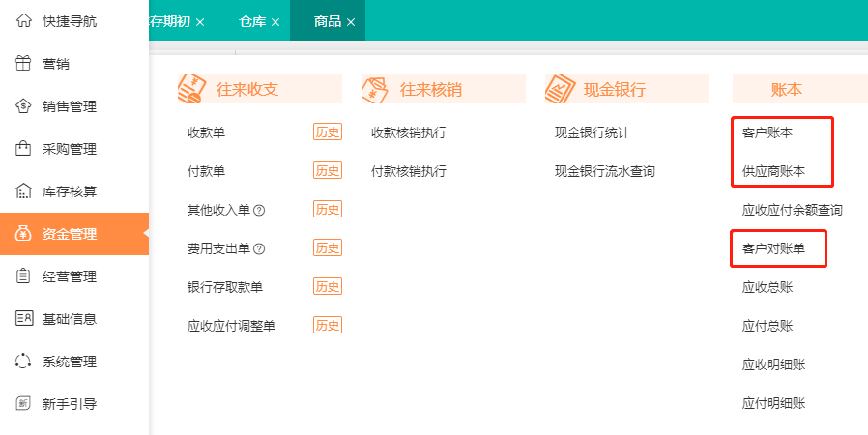Click the 系统管理 sidebar icon
The height and width of the screenshot is (435, 868).
(x=24, y=362)
